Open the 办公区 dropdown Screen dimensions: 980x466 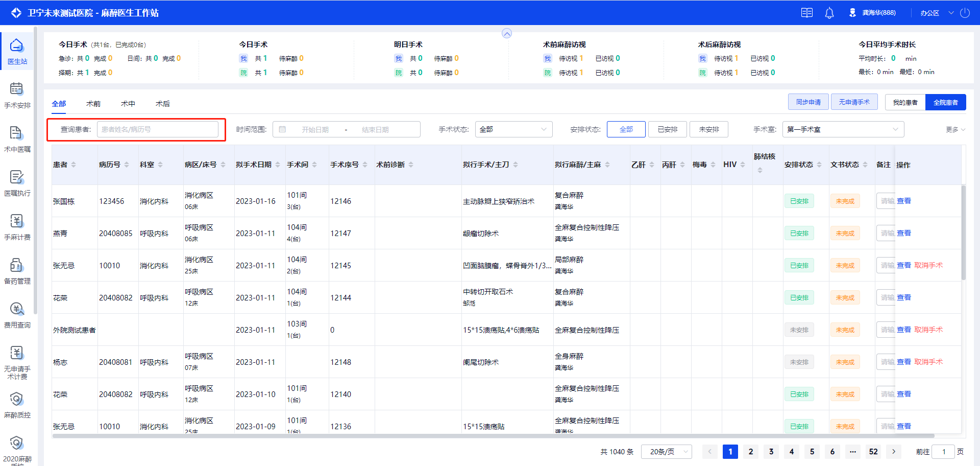click(937, 13)
